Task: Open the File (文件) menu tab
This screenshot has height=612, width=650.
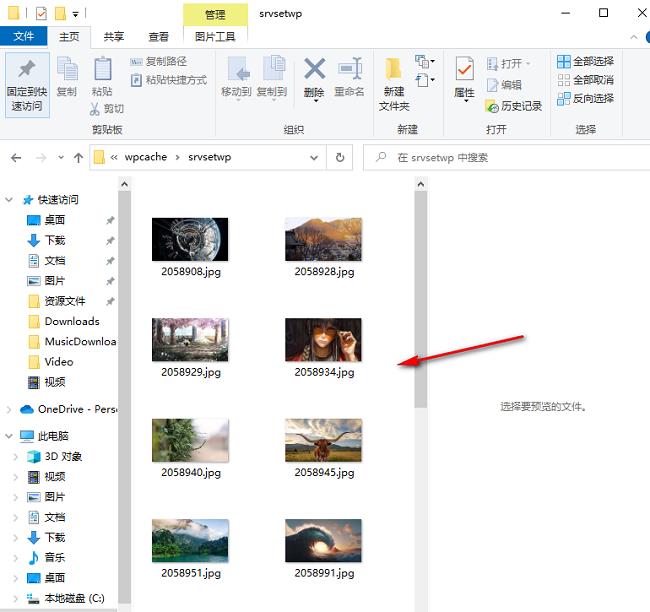Action: (24, 36)
